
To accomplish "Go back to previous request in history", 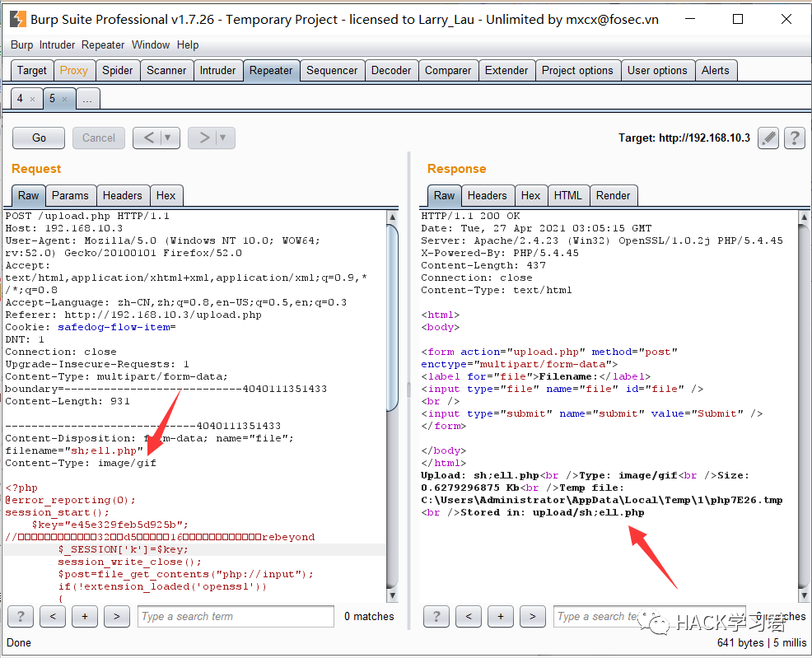I will [148, 138].
